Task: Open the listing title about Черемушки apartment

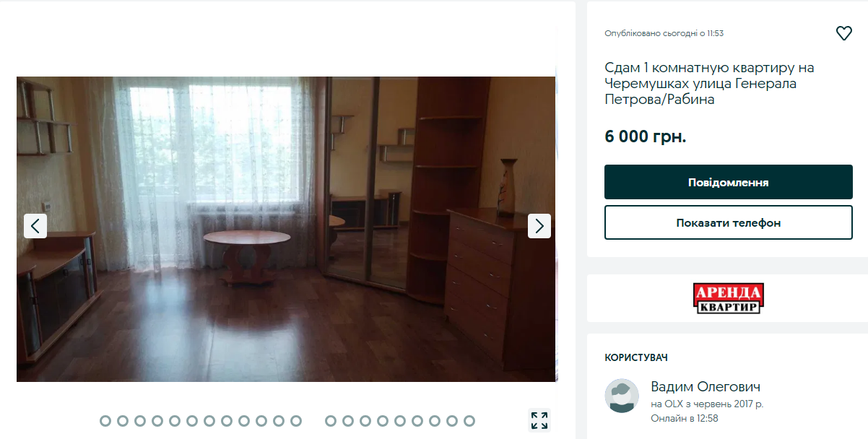Action: [x=709, y=84]
